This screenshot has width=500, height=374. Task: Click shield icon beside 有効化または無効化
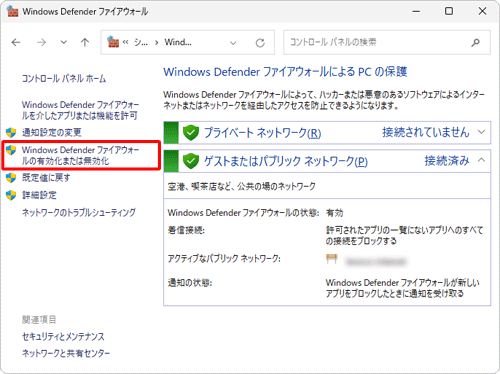(x=11, y=150)
